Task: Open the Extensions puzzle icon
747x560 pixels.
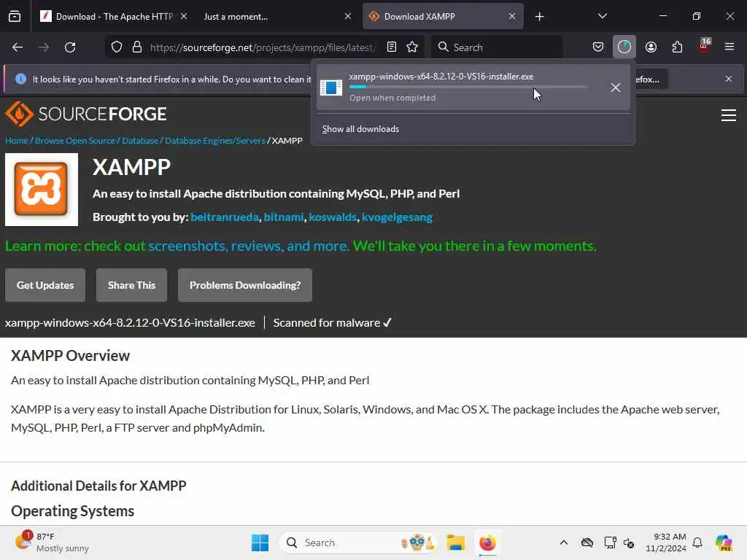Action: (x=677, y=47)
